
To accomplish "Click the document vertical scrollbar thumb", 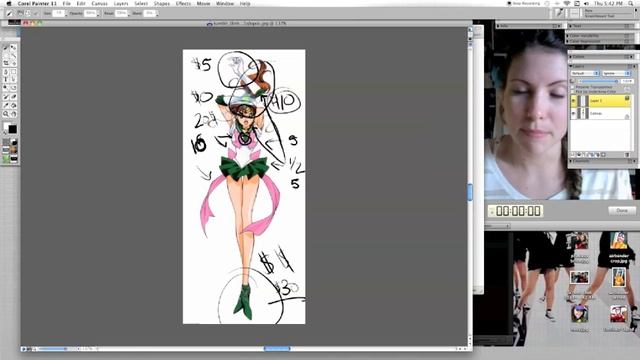I will click(470, 192).
